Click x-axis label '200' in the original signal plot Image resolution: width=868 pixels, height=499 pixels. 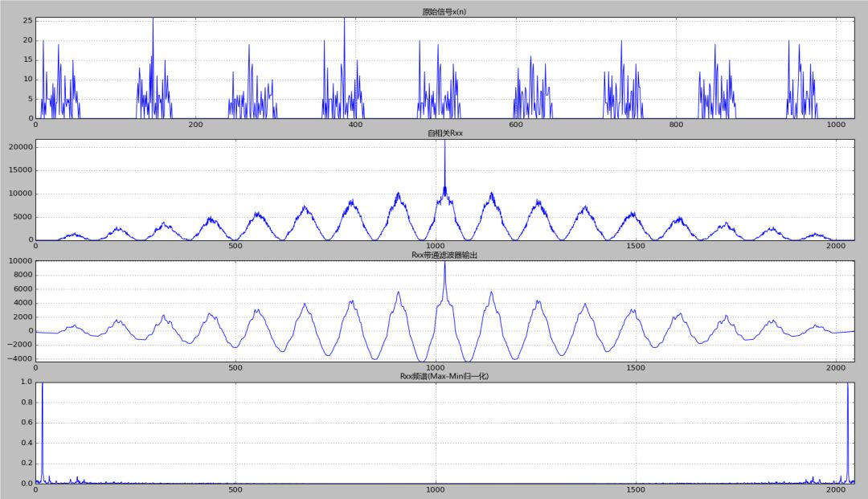[195, 125]
